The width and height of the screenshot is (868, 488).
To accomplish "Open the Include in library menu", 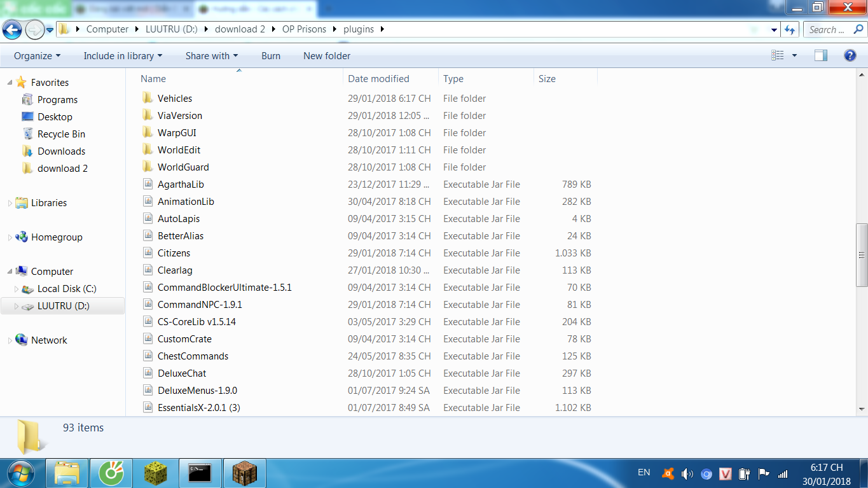I will point(123,56).
